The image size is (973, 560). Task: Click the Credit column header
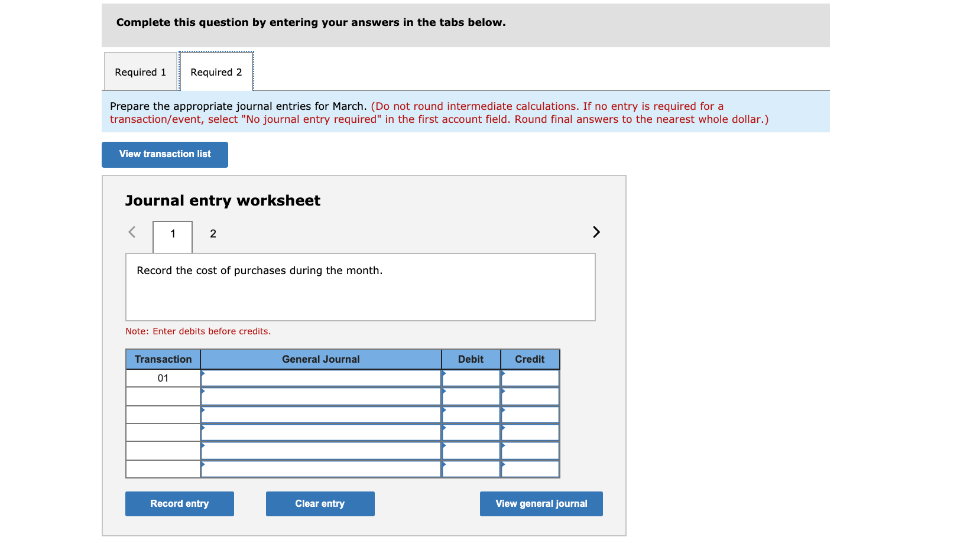click(x=530, y=359)
